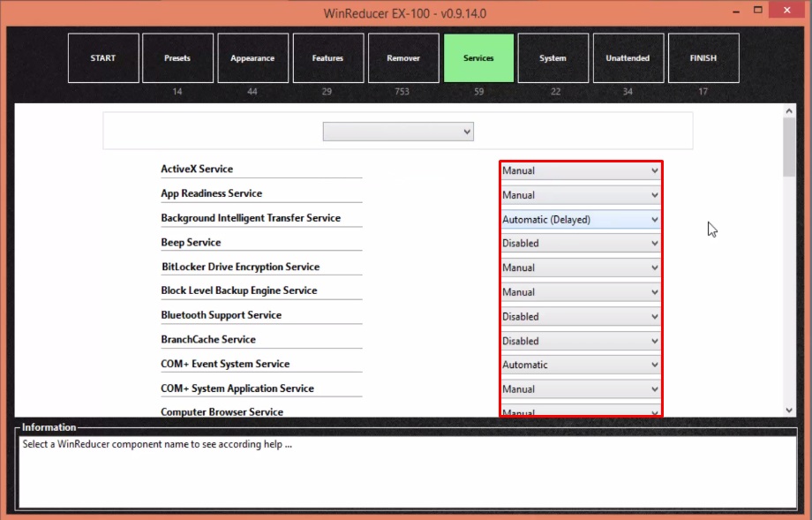
Task: Change Beep Service startup dropdown
Action: [581, 244]
